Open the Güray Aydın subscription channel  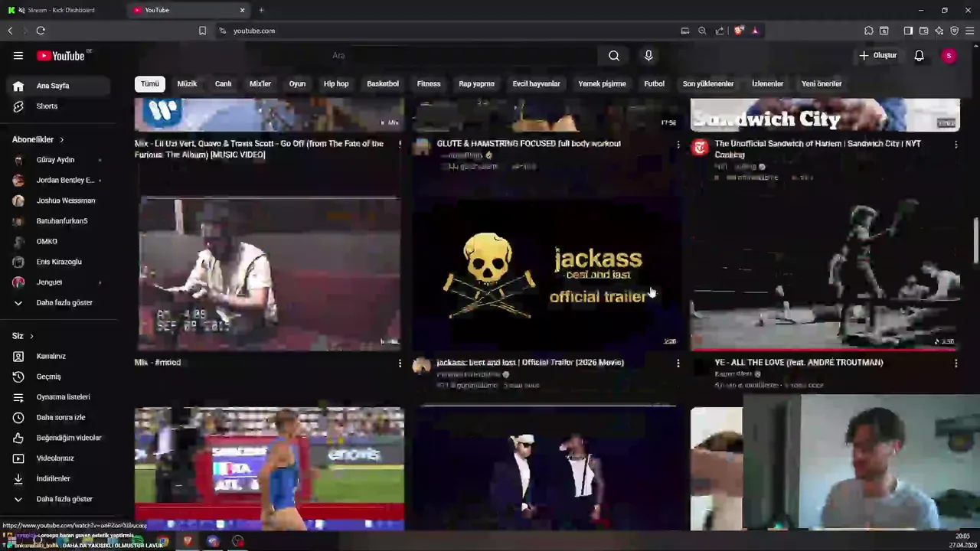click(x=59, y=160)
